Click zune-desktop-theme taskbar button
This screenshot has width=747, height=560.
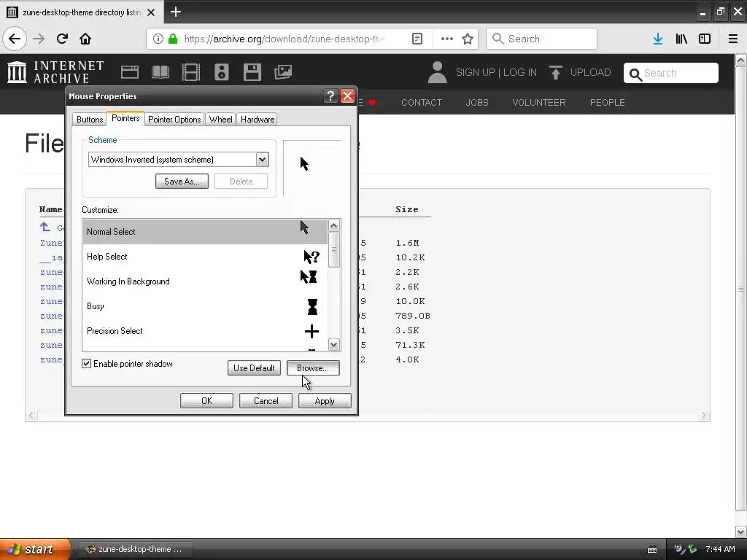pos(134,549)
